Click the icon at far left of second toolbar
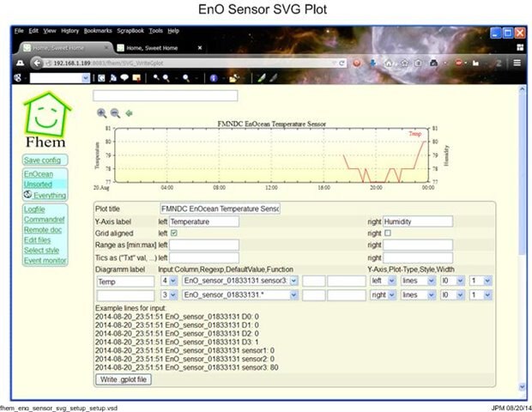532x412 pixels. pos(18,78)
